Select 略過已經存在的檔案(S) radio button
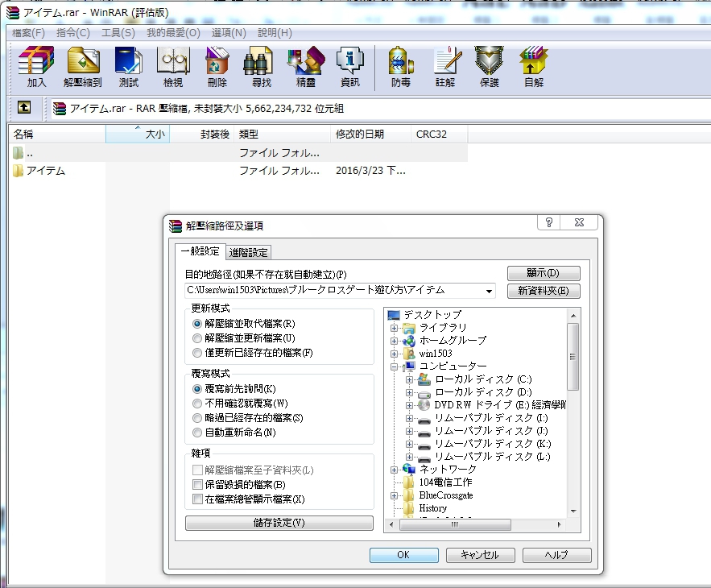This screenshot has width=711, height=588. click(x=196, y=418)
